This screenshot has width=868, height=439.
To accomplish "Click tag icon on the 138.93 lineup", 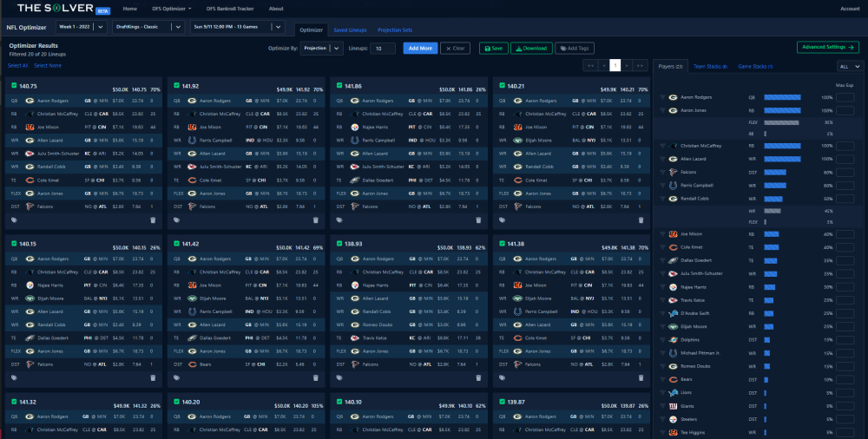I will point(339,377).
